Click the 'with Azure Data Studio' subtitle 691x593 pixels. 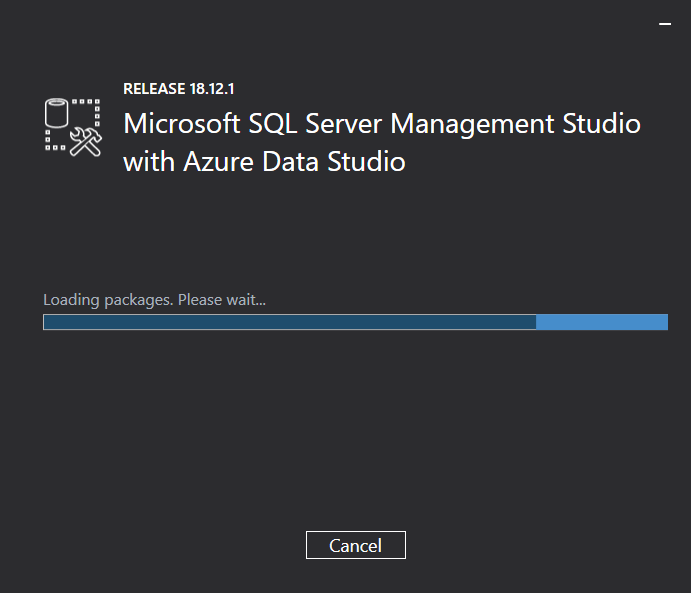pos(264,161)
